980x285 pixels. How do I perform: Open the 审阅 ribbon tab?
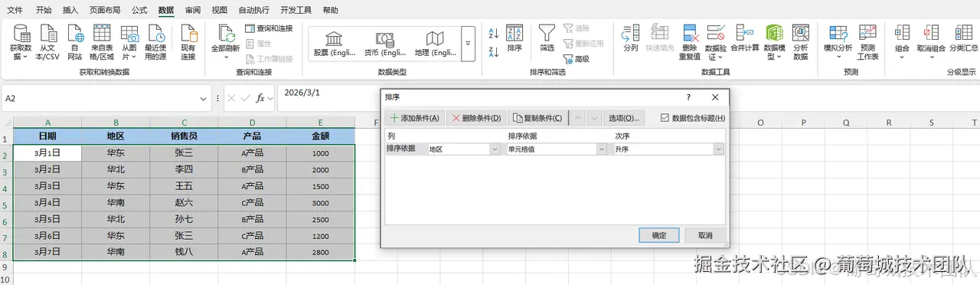point(193,10)
